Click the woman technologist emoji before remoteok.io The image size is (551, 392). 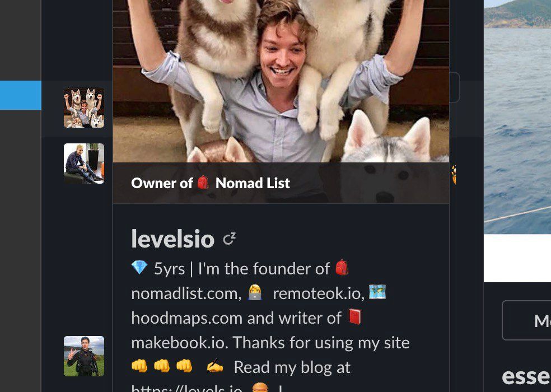click(x=255, y=292)
